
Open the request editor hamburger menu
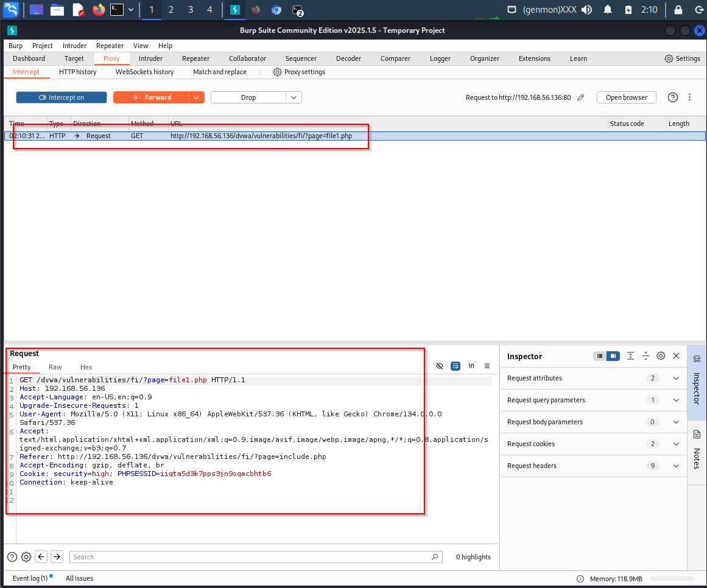click(x=487, y=366)
